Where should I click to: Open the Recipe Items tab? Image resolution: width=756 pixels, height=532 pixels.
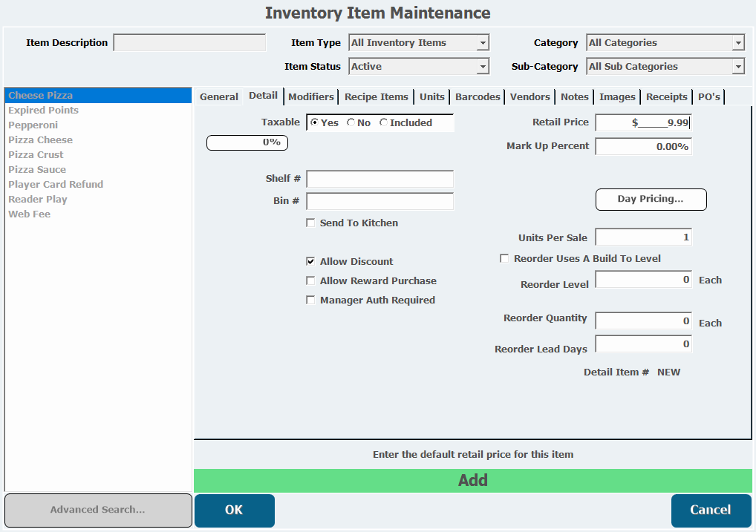tap(377, 97)
